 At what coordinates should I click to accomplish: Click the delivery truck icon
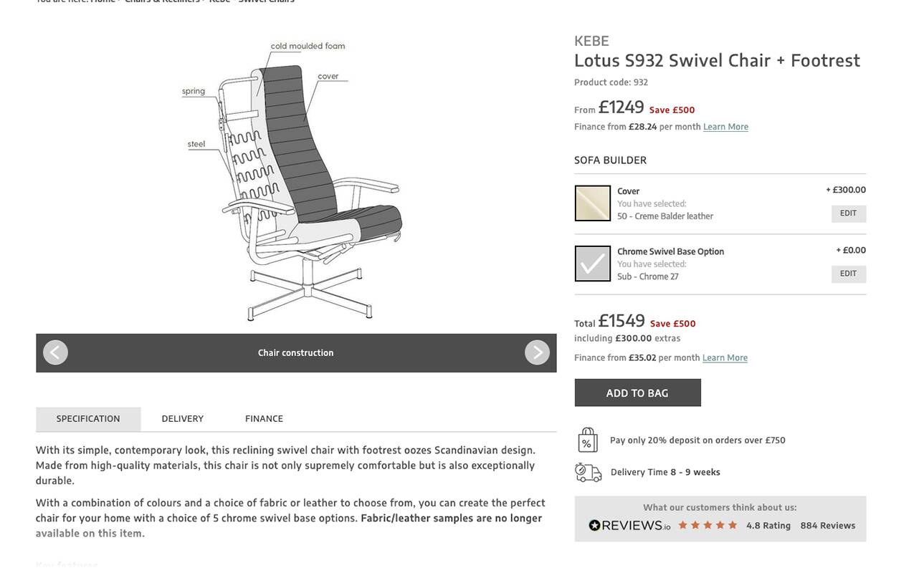tap(588, 472)
